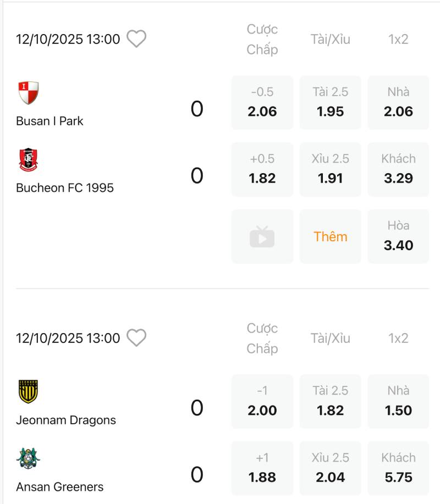Open Busan I Park team name link

[50, 121]
